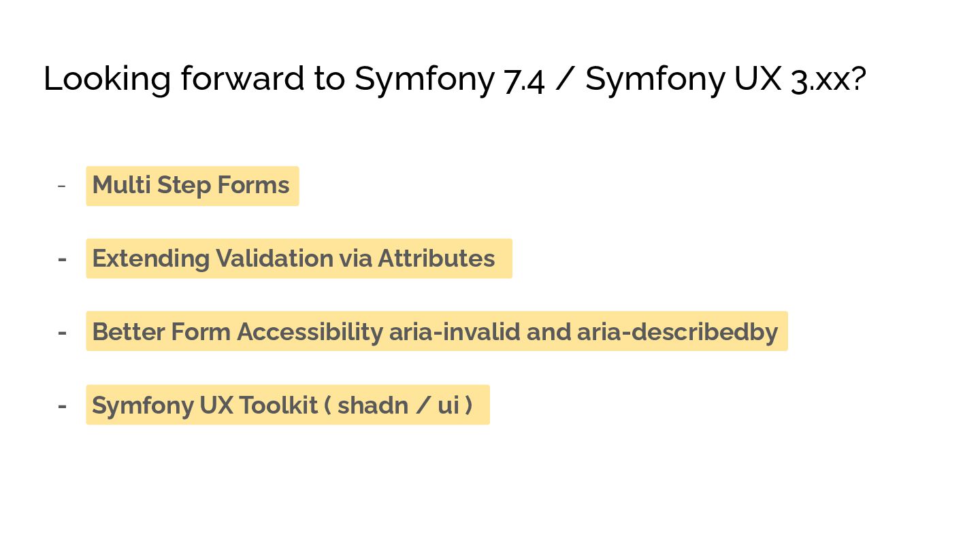Select the 'Multi Step Forms' highlighted item
The width and height of the screenshot is (980, 551).
191,186
